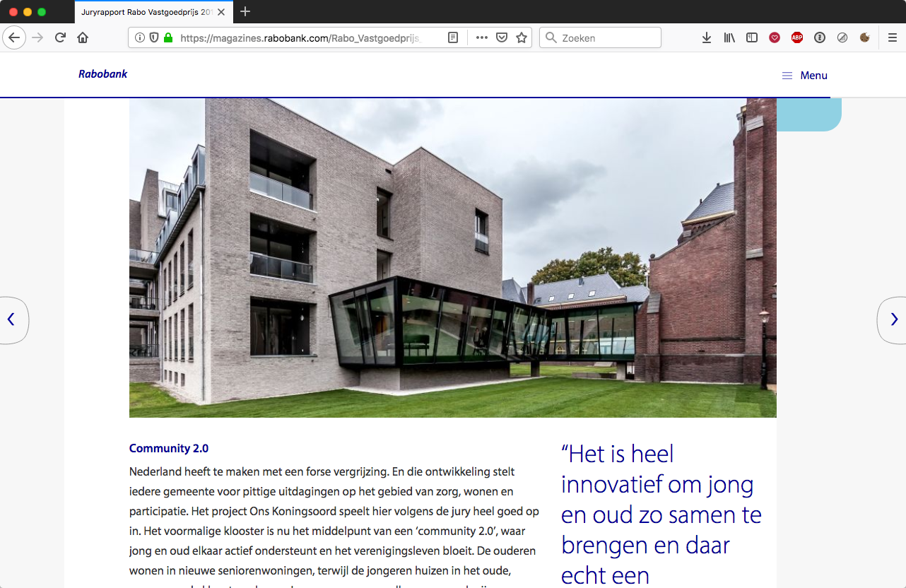Go to the next magazine page
Viewport: 906px width, 588px height.
[893, 319]
